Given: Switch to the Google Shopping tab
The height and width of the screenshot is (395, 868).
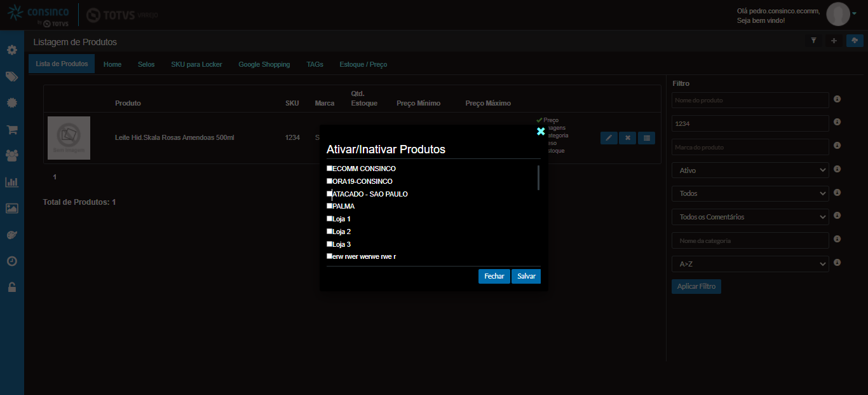Looking at the screenshot, I should 264,64.
